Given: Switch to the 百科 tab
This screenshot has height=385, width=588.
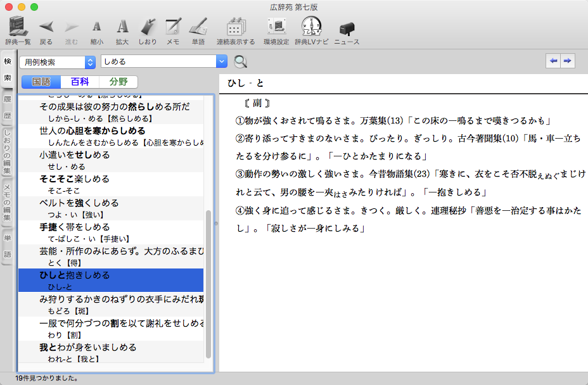Looking at the screenshot, I should (80, 82).
